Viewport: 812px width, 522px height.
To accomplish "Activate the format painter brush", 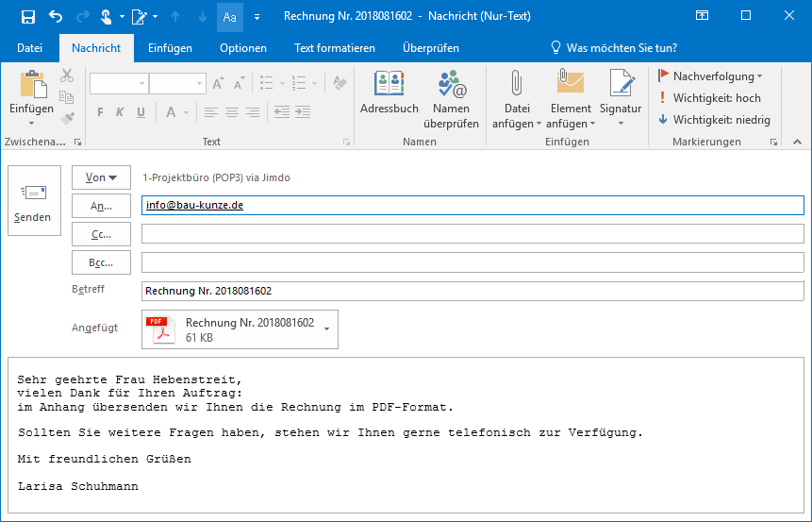I will point(67,119).
